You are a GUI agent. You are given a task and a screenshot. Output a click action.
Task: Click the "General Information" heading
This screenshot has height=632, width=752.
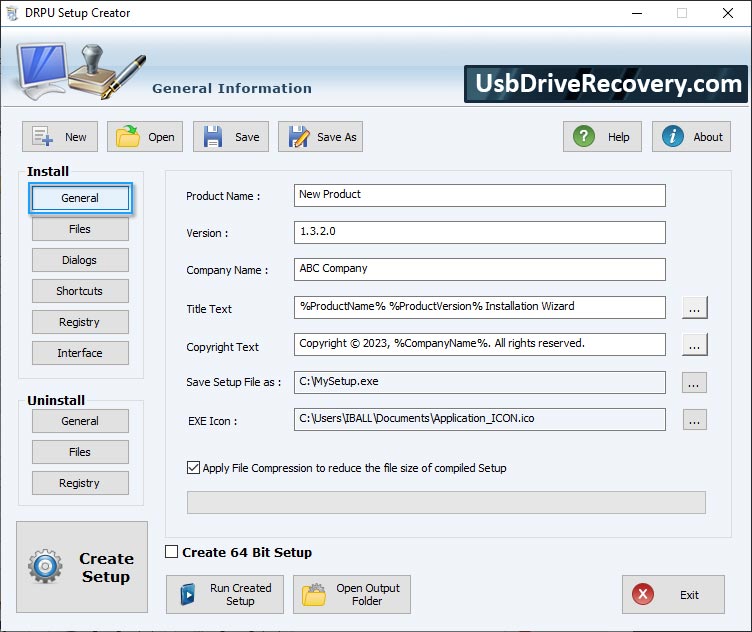(x=232, y=88)
